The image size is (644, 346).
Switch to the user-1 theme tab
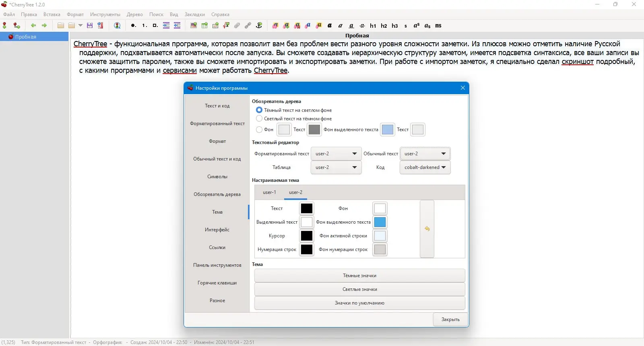269,192
